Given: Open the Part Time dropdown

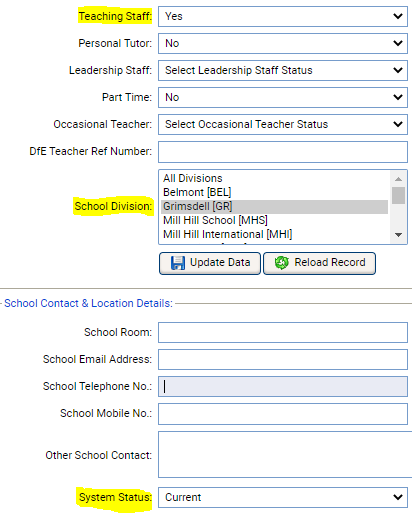Looking at the screenshot, I should [x=283, y=97].
